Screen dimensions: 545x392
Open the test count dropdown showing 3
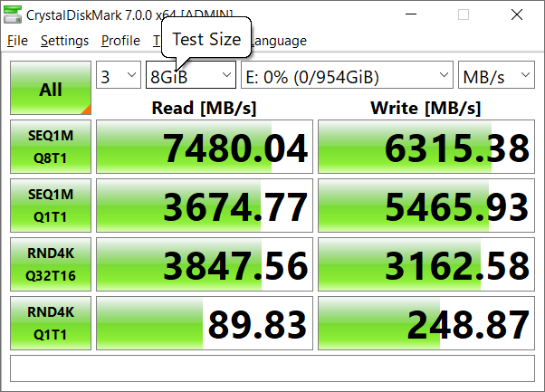point(119,75)
